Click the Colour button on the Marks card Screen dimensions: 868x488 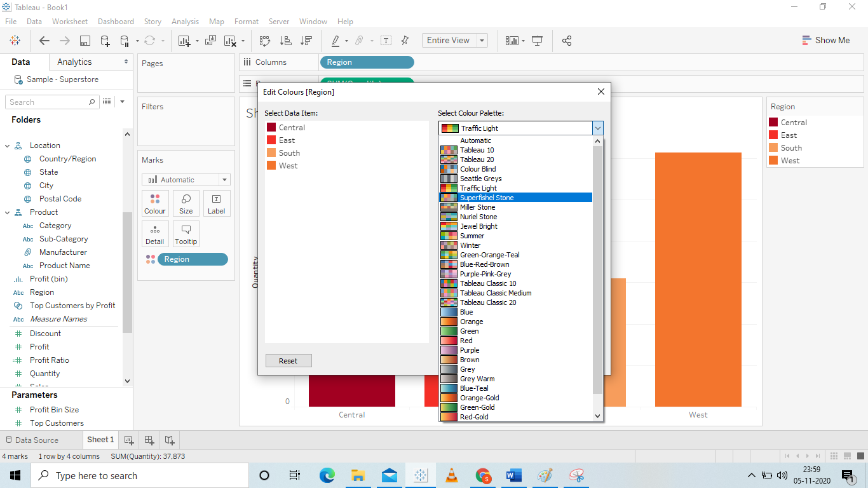[155, 203]
